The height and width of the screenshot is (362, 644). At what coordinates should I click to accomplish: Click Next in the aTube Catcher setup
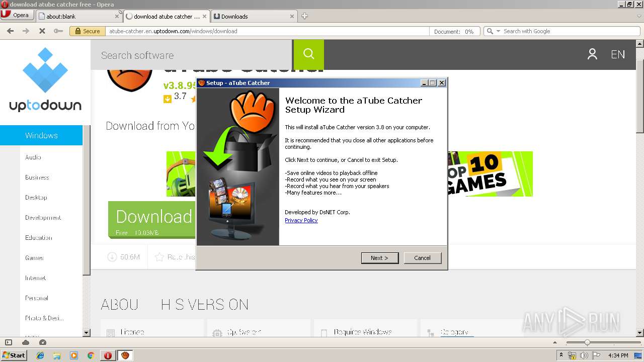(x=380, y=258)
